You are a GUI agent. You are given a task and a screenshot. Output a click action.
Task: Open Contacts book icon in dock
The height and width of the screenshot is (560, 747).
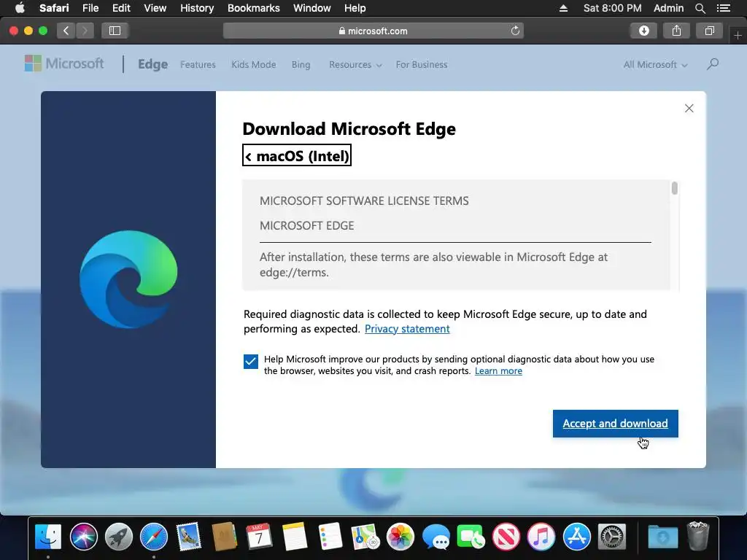[x=224, y=536]
